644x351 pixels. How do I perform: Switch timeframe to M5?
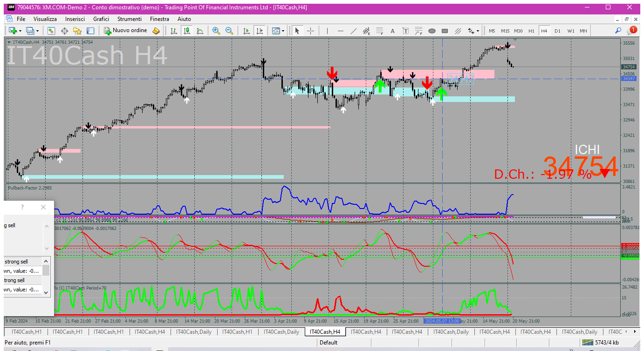[x=492, y=31]
